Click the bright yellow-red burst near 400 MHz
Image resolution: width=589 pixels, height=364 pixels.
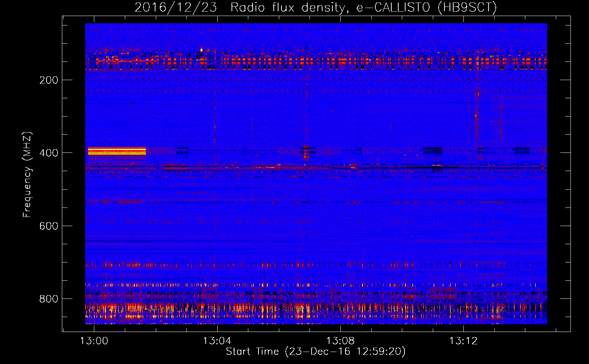click(117, 151)
